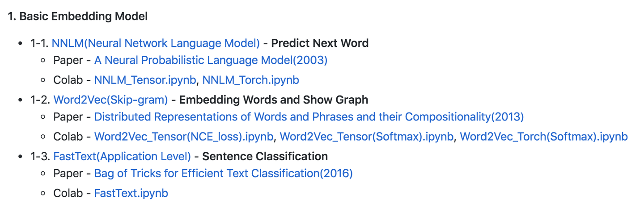The width and height of the screenshot is (644, 208).
Task: Follow the Word2Vec(Skip-gram) link
Action: point(110,100)
